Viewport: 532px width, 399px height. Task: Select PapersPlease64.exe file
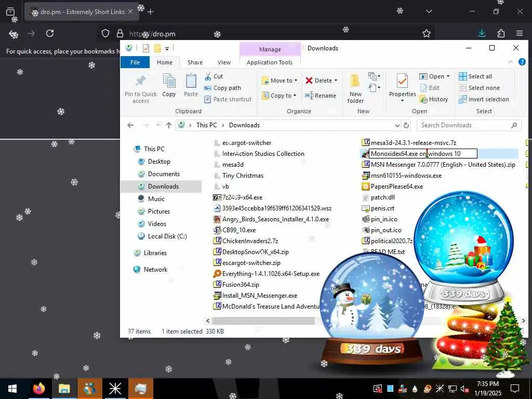click(396, 187)
